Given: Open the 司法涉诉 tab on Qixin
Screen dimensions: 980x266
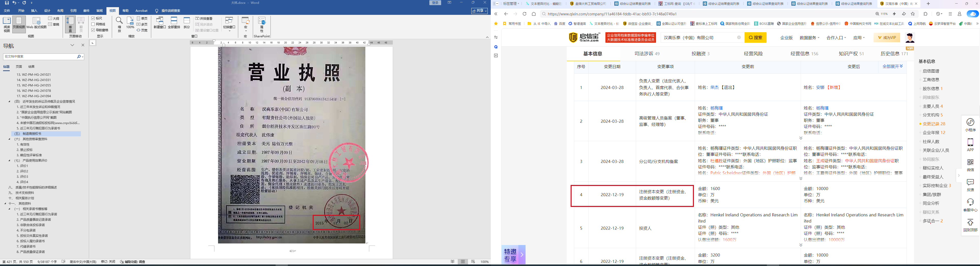Looking at the screenshot, I should [647, 54].
